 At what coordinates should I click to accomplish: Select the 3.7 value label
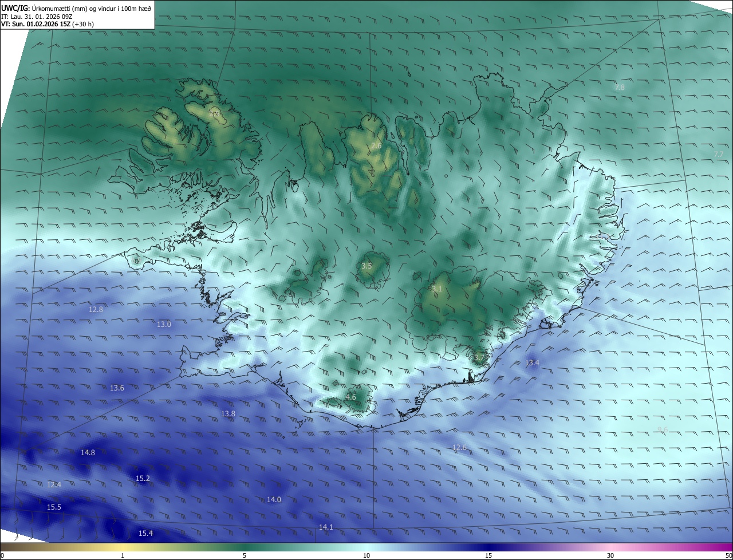(479, 357)
